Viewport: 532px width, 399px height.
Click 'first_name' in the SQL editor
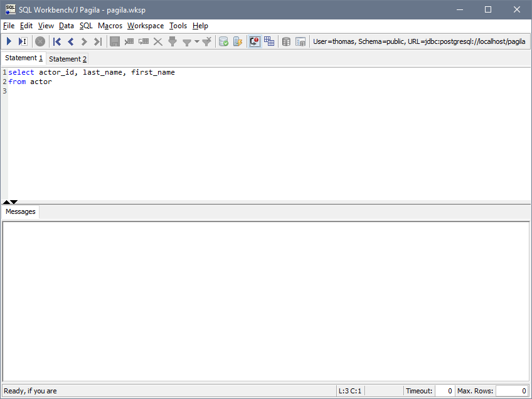[153, 72]
